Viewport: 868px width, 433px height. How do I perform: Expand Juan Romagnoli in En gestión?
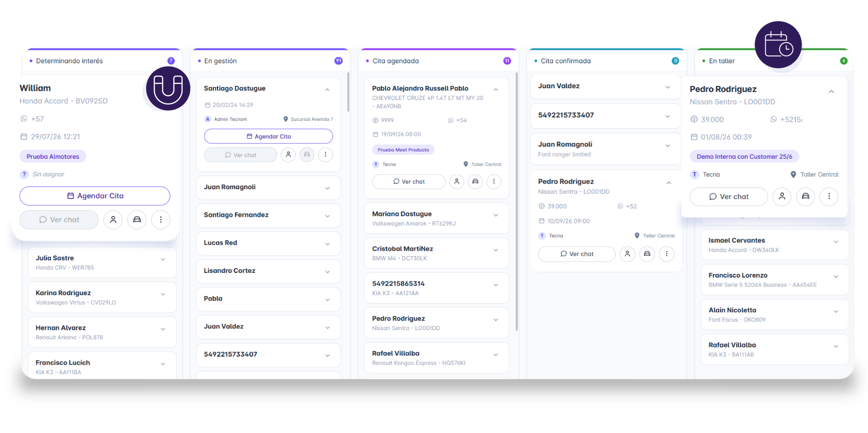(327, 188)
